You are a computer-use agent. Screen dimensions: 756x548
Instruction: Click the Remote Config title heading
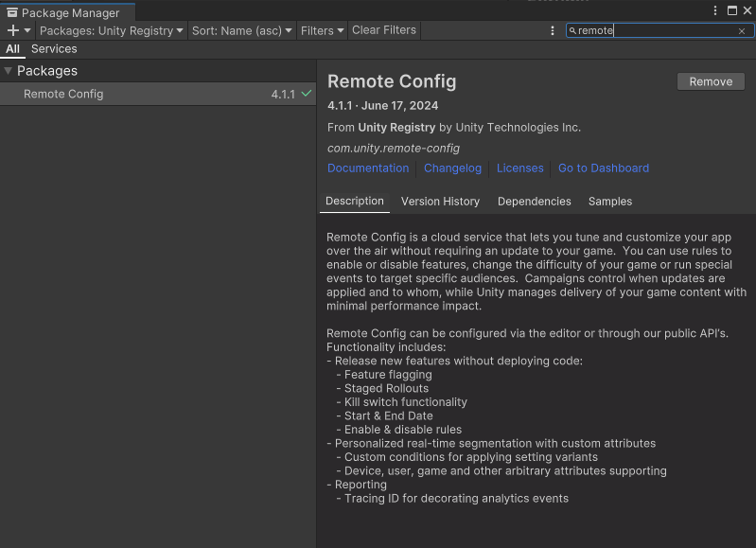click(392, 81)
